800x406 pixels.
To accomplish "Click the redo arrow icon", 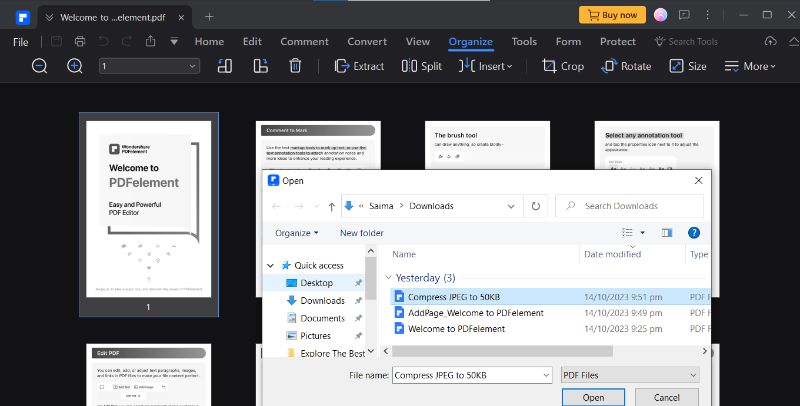I will (x=127, y=42).
